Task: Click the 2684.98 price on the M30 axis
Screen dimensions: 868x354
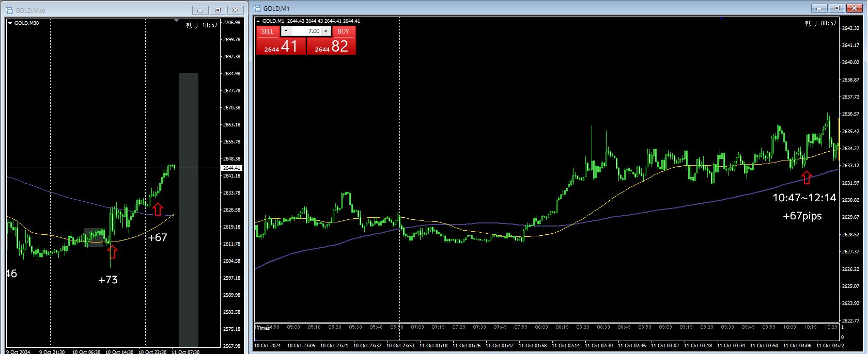Action: 232,74
